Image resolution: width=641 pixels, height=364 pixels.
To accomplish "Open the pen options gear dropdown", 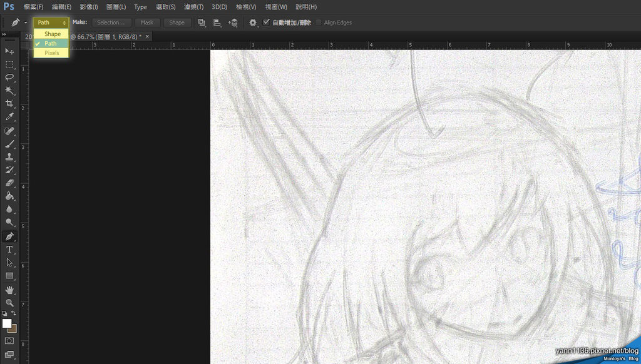I will 253,23.
